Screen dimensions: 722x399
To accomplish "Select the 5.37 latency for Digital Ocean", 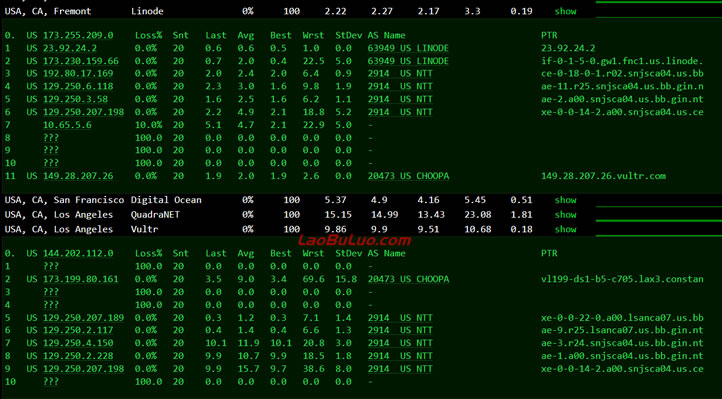I will click(335, 200).
